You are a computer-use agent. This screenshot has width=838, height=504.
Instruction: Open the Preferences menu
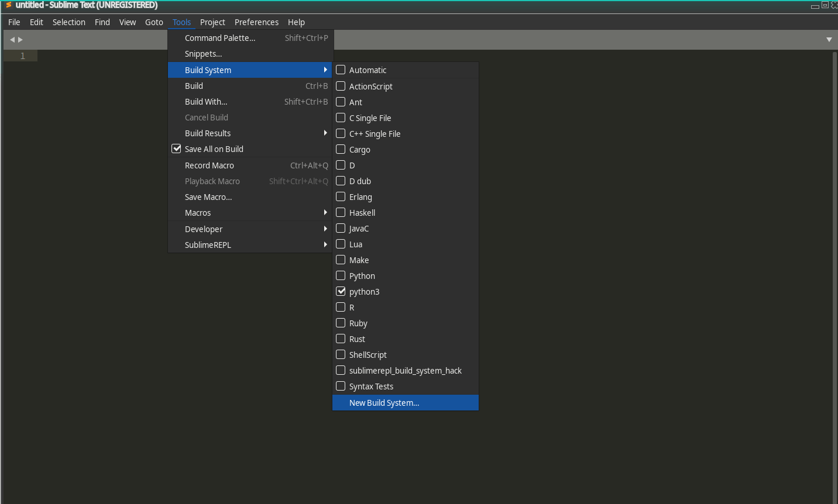256,22
